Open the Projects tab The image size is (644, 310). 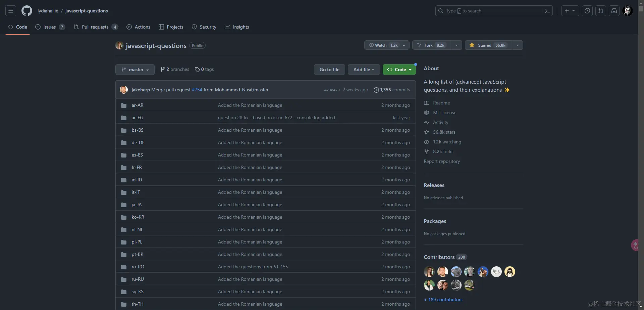point(171,27)
